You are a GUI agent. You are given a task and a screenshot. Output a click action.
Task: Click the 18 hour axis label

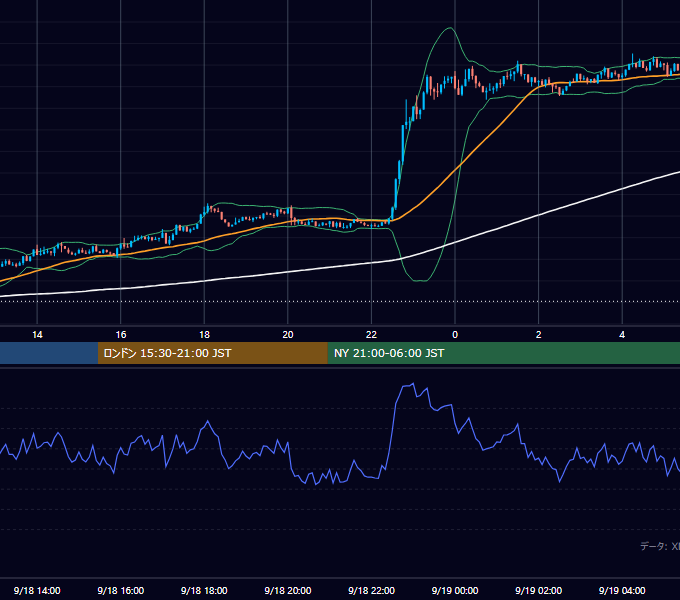204,335
